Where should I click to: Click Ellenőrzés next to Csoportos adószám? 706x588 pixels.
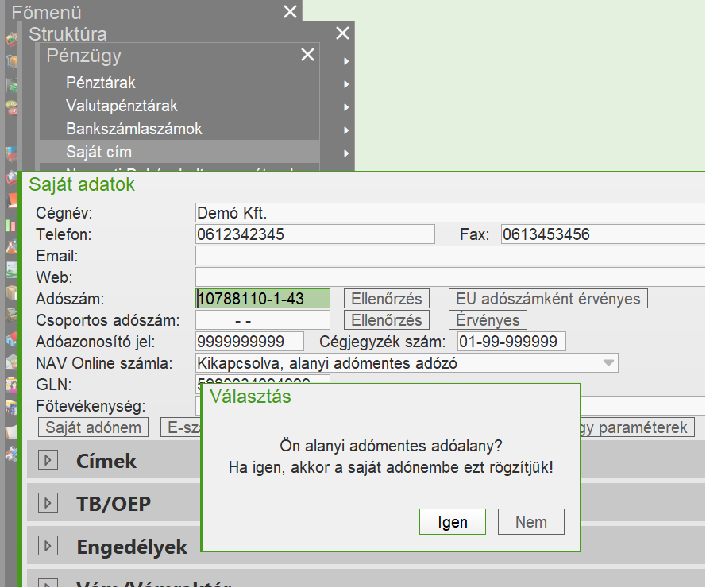click(387, 320)
